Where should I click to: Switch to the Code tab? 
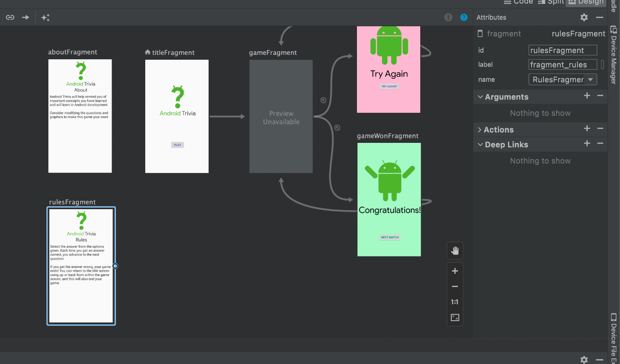518,2
